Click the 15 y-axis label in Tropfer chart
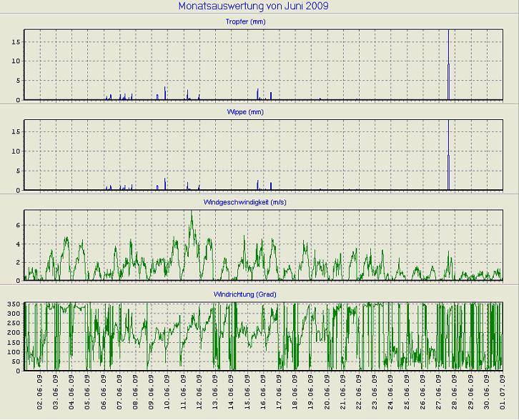Image resolution: width=519 pixels, height=420 pixels. click(x=16, y=41)
